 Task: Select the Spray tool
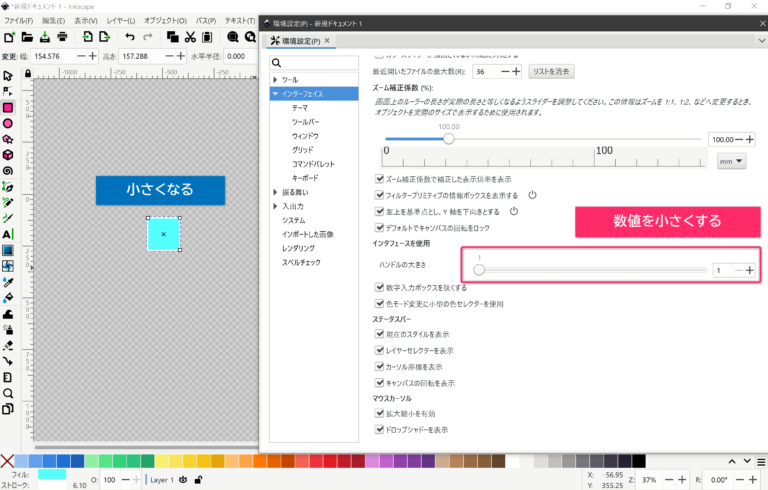8,330
